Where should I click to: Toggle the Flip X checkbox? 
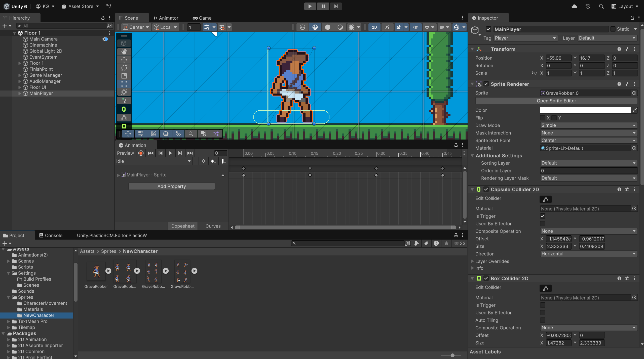[x=543, y=118]
